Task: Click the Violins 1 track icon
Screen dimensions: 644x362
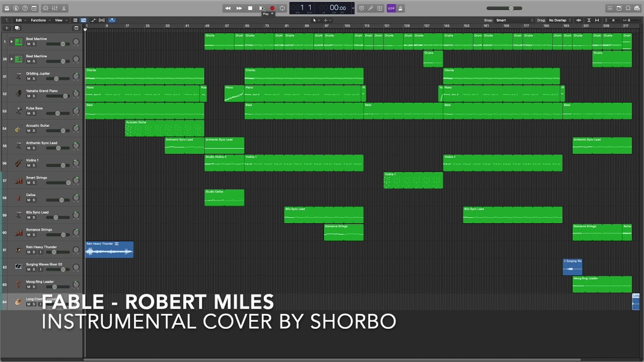Action: click(x=19, y=163)
